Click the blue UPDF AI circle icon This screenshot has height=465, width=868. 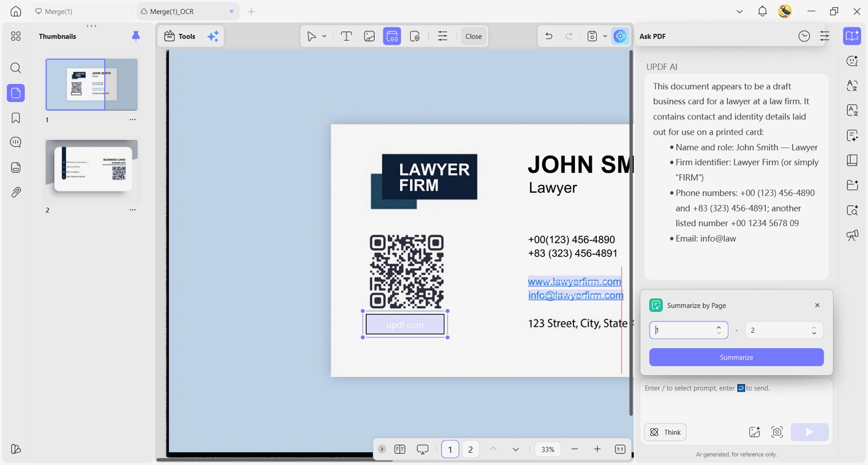tap(620, 37)
